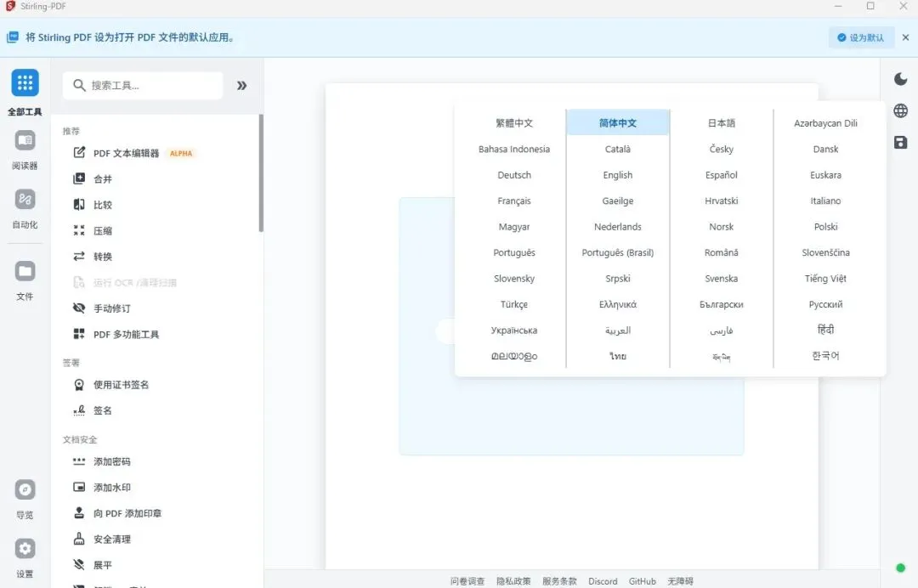
Task: Collapse tool panel with double chevron
Action: 241,86
